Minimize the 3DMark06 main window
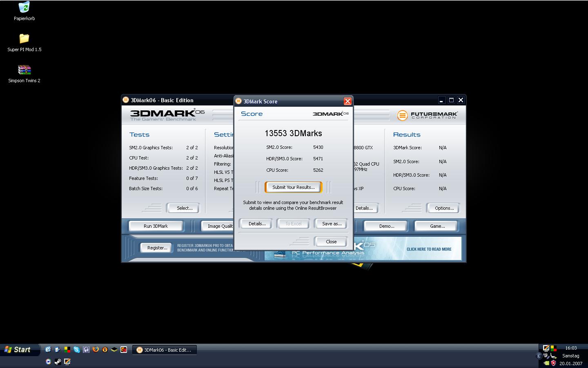The width and height of the screenshot is (588, 368). (x=441, y=100)
